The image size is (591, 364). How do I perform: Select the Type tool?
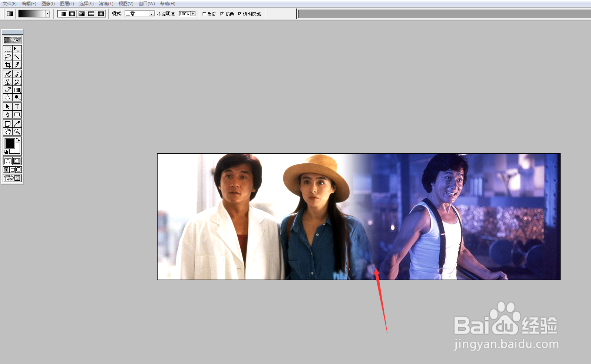tap(17, 107)
